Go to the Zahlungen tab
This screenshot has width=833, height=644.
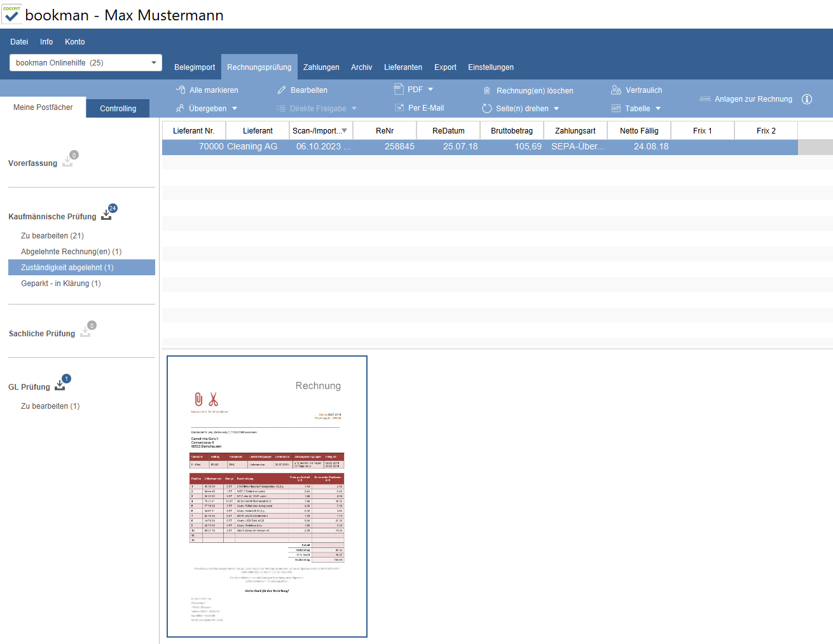point(321,67)
